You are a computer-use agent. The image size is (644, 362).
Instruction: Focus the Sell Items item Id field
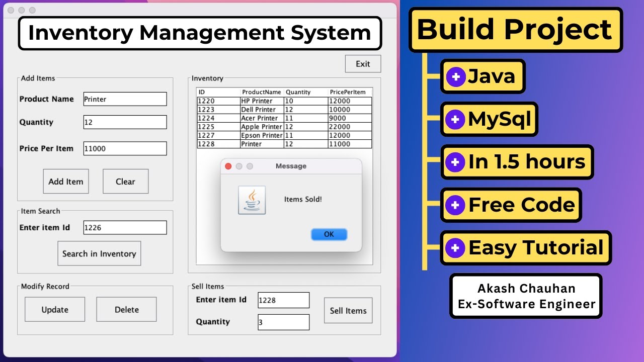[283, 300]
